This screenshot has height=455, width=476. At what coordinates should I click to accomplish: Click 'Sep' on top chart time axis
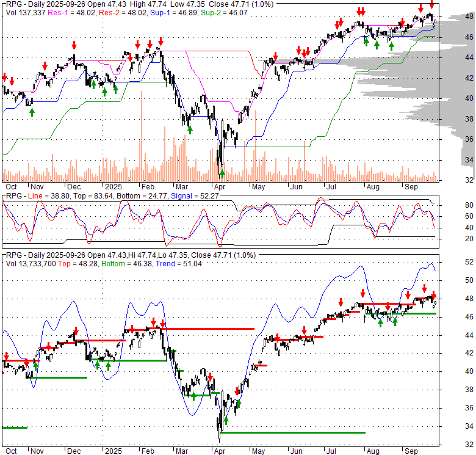[411, 187]
